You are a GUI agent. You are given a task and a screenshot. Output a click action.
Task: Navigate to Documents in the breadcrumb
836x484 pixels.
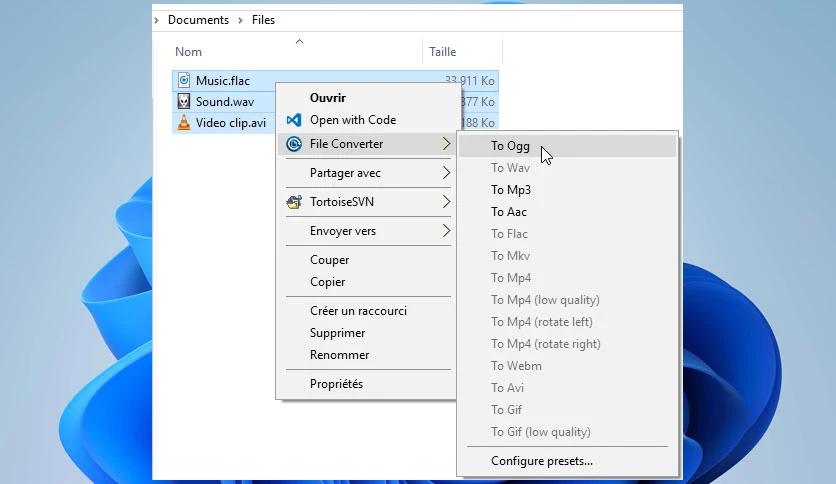click(198, 20)
